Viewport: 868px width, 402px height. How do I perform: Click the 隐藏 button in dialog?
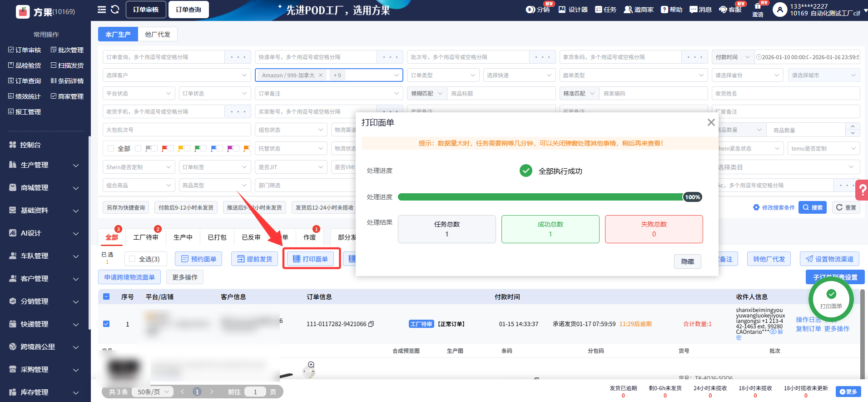point(687,261)
